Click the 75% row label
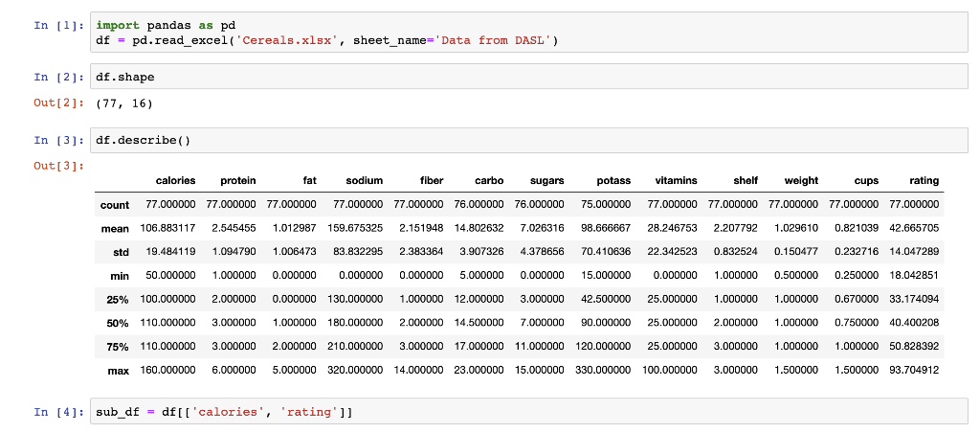 (x=118, y=347)
